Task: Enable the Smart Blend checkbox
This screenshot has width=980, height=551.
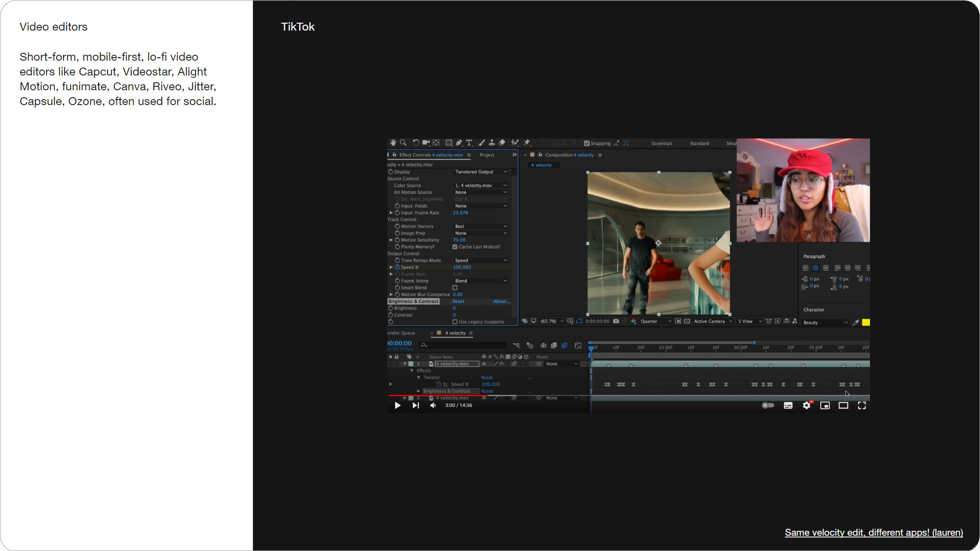Action: point(455,288)
